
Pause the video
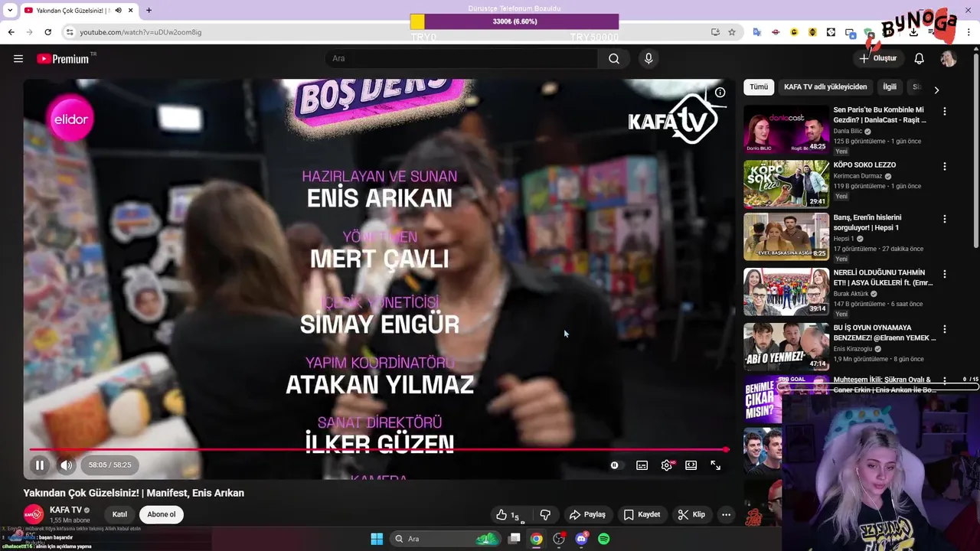pos(40,465)
